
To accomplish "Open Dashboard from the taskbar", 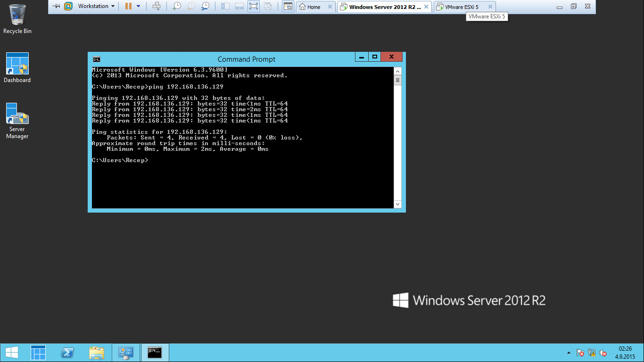I will coord(38,353).
